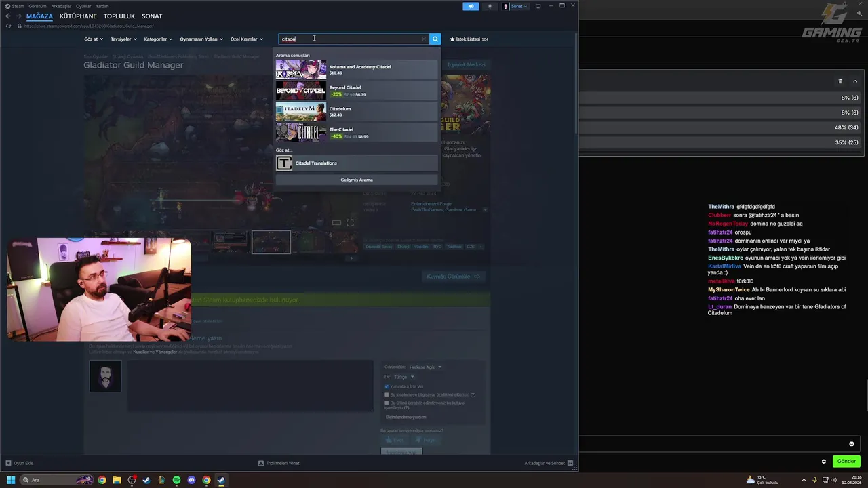Switch to Big Picture mode monitor icon
Viewport: 868px width, 488px height.
538,6
